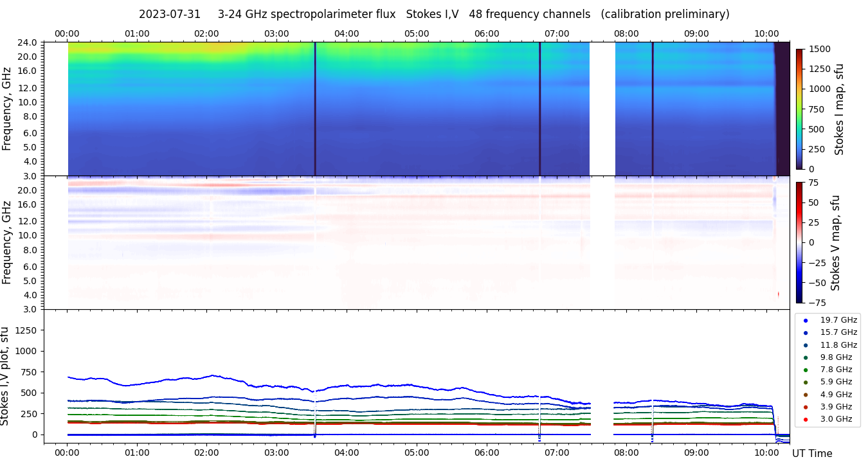This screenshot has height=466, width=868.
Task: Click the white data gap in Stokes I map
Action: tap(602, 109)
